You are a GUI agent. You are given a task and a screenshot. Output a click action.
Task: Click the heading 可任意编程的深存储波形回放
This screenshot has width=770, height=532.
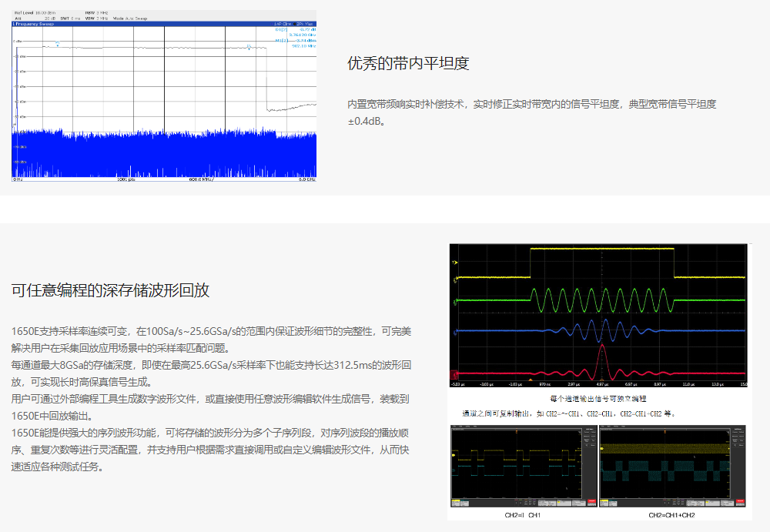[x=110, y=290]
